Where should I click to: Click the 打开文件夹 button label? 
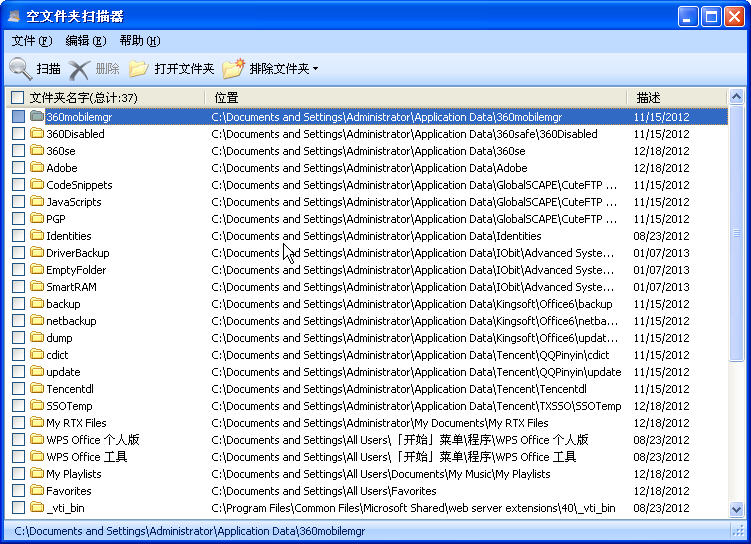(184, 69)
